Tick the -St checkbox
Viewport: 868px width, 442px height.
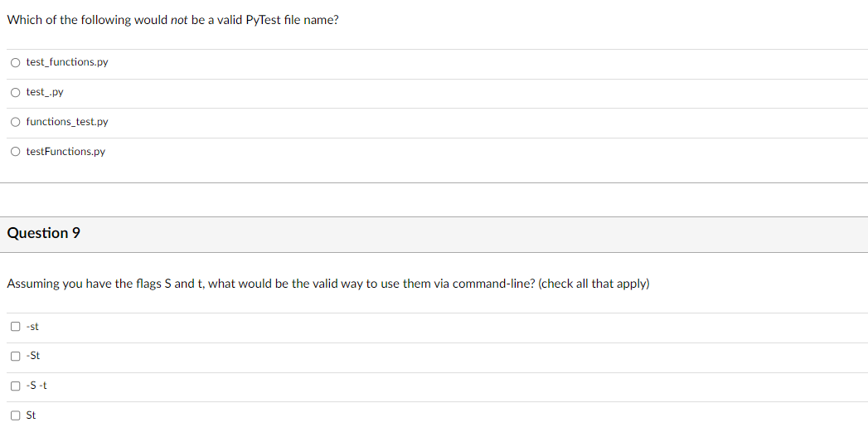[x=16, y=356]
